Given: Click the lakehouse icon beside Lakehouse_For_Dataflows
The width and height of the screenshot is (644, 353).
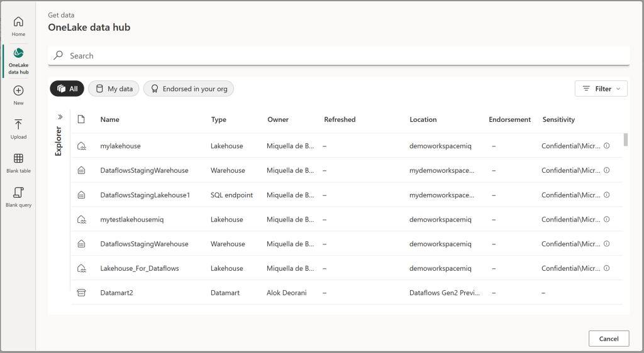Looking at the screenshot, I should [x=82, y=268].
